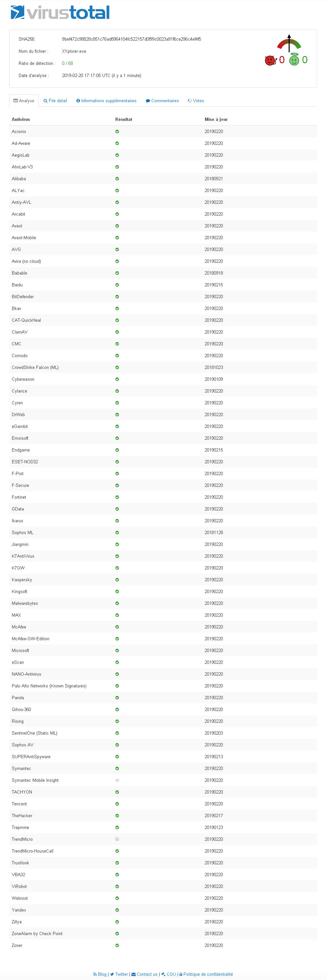The width and height of the screenshot is (327, 980).
Task: Click the grey icon next to TrendMicro
Action: pos(117,839)
